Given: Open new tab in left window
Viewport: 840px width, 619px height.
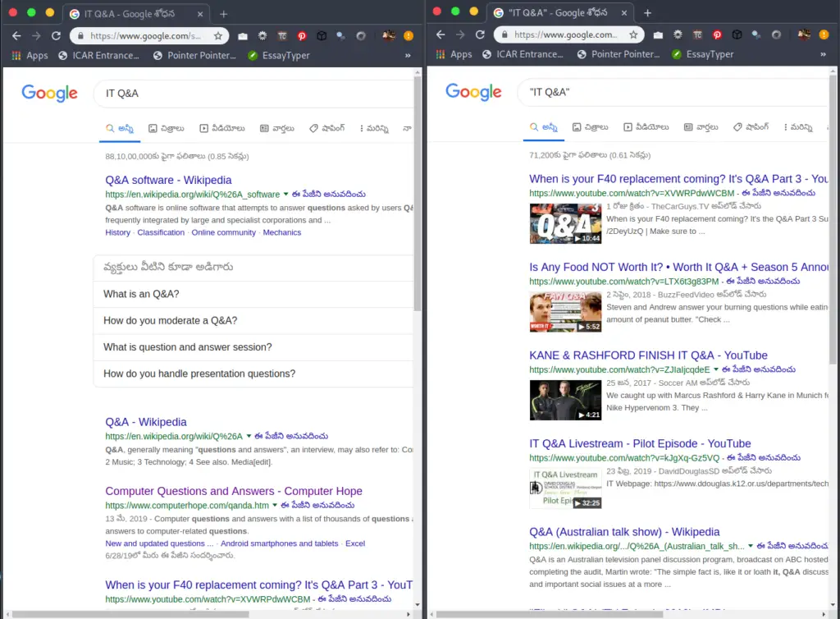Looking at the screenshot, I should pyautogui.click(x=224, y=14).
